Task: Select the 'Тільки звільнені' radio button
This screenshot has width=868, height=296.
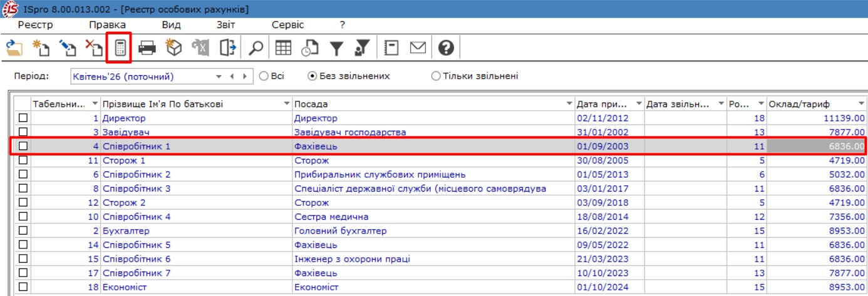Action: tap(436, 76)
